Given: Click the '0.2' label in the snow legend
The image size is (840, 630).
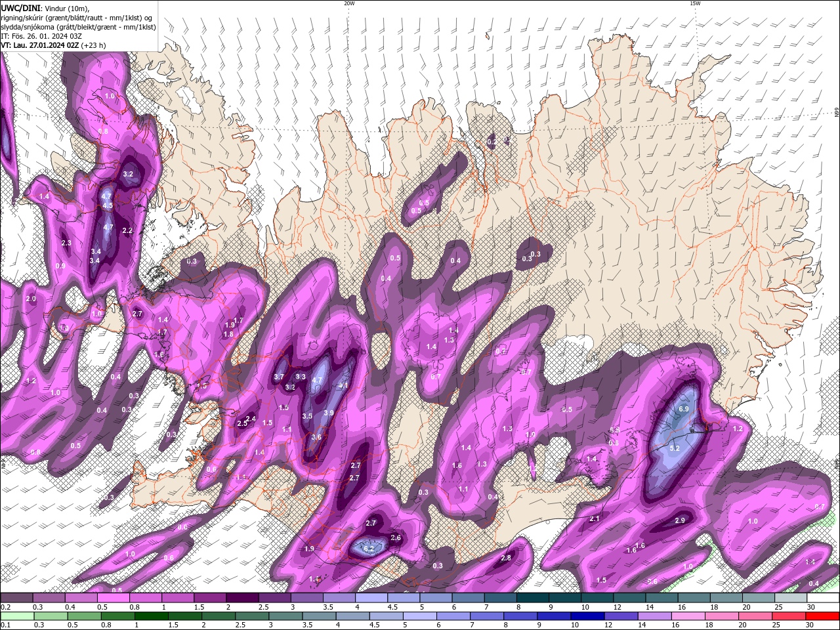Looking at the screenshot, I should (x=5, y=607).
